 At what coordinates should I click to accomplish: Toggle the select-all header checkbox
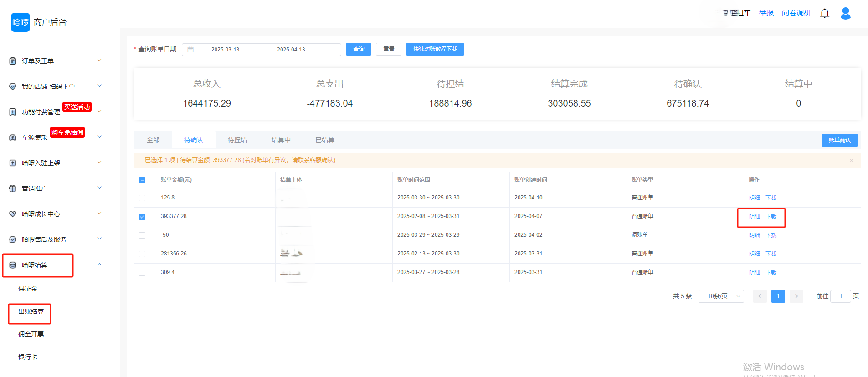(142, 180)
